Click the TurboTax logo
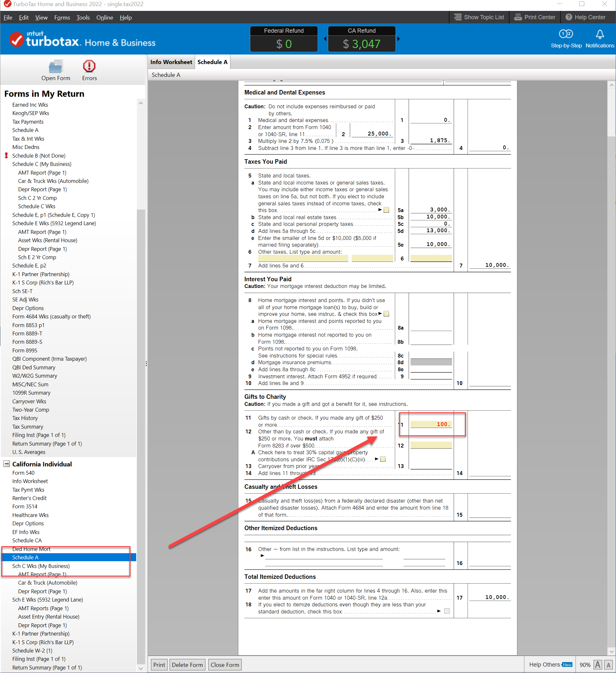Viewport: 616px width, 673px height. pos(82,39)
